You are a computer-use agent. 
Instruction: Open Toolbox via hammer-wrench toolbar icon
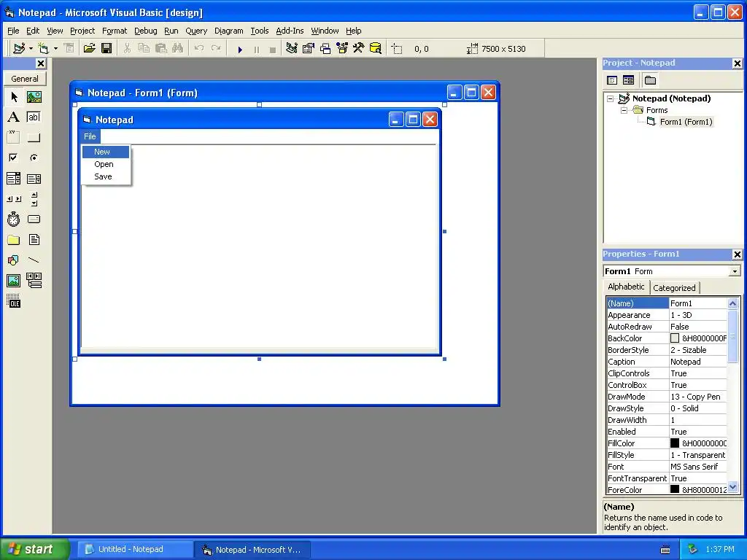click(358, 48)
